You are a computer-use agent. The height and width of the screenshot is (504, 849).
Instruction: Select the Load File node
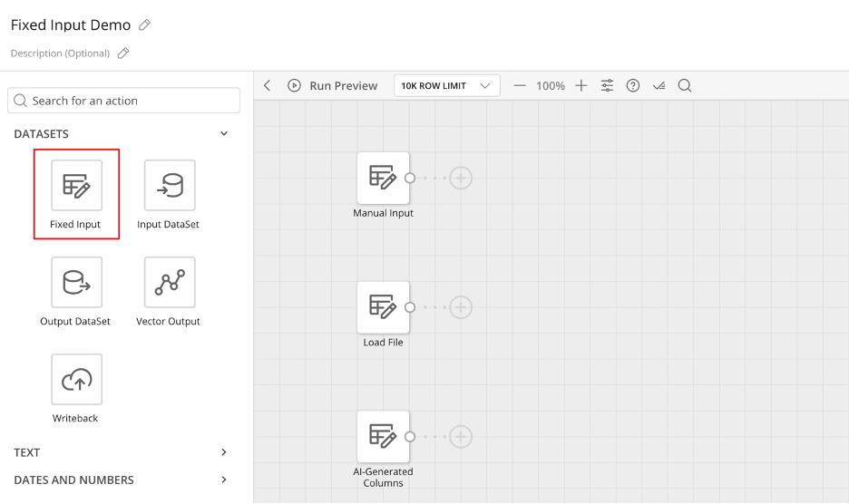point(384,307)
